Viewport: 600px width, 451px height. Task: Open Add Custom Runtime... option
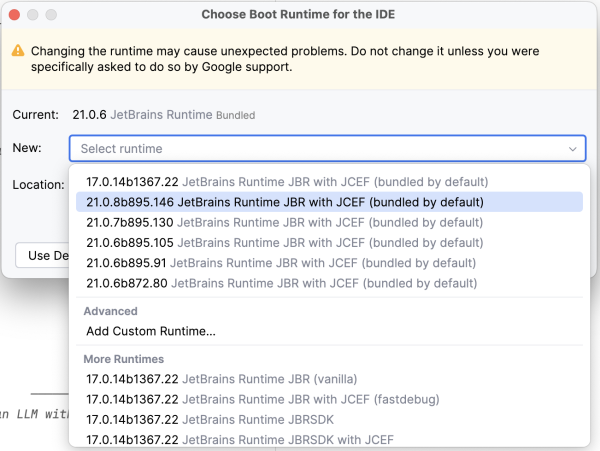click(x=151, y=331)
